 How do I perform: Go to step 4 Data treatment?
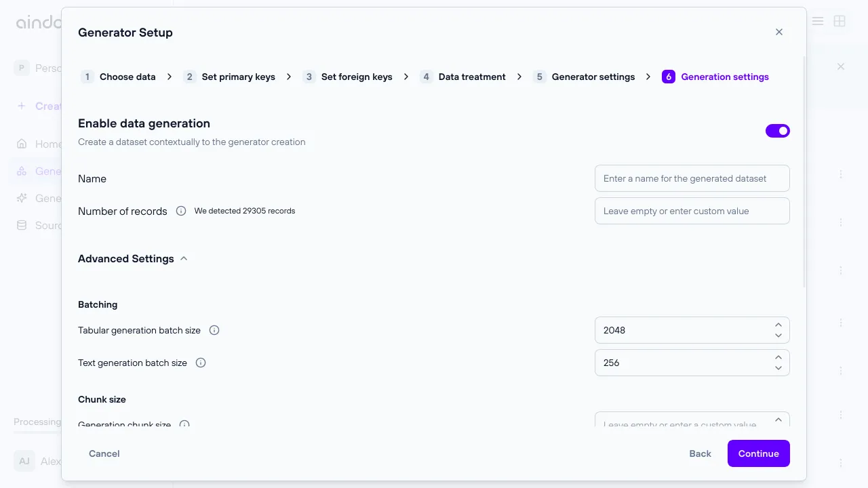[462, 77]
